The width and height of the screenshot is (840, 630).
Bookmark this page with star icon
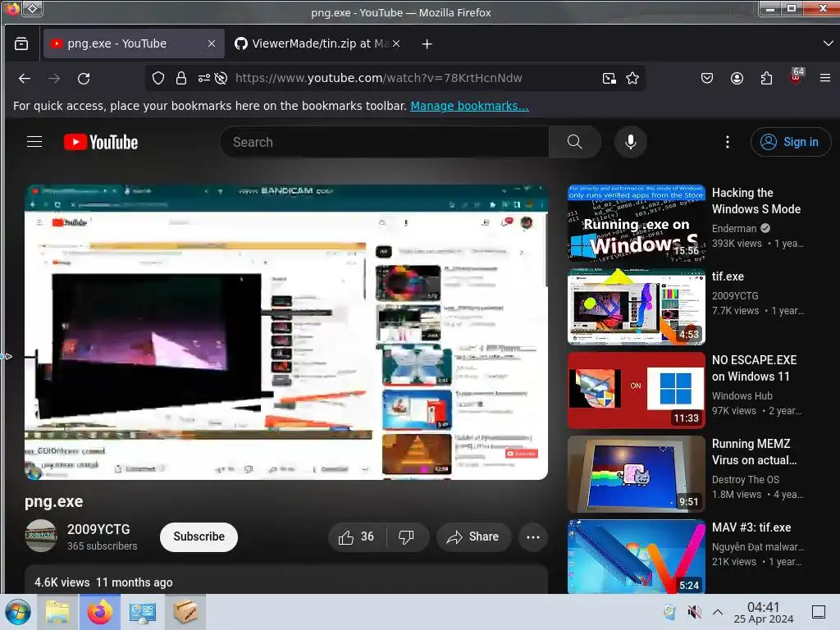point(632,78)
